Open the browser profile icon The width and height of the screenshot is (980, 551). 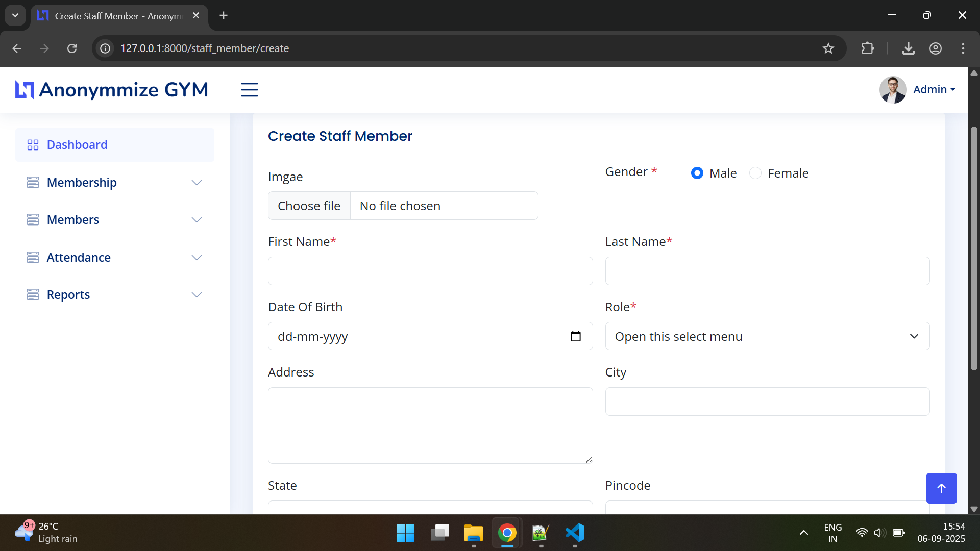(x=935, y=48)
